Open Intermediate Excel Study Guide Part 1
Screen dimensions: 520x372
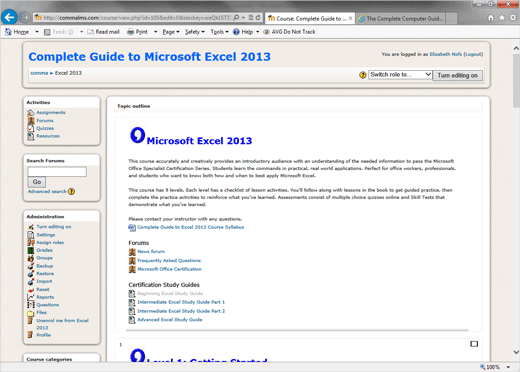[181, 302]
